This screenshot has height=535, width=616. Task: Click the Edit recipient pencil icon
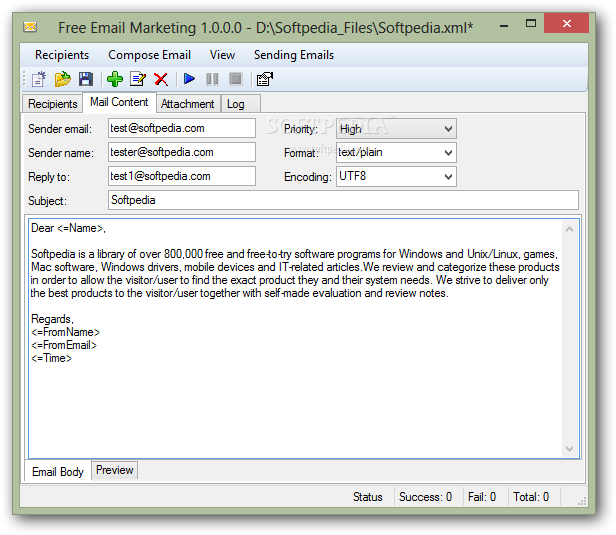click(138, 79)
